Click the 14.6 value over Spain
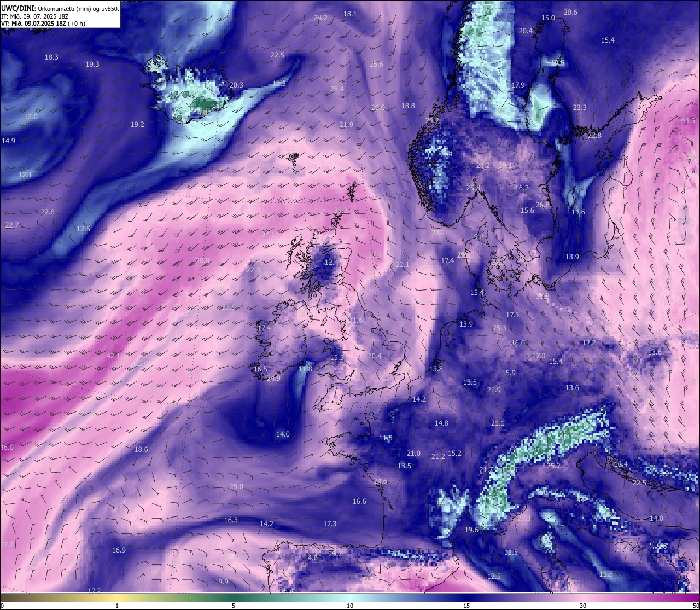700x610 pixels. point(311,557)
